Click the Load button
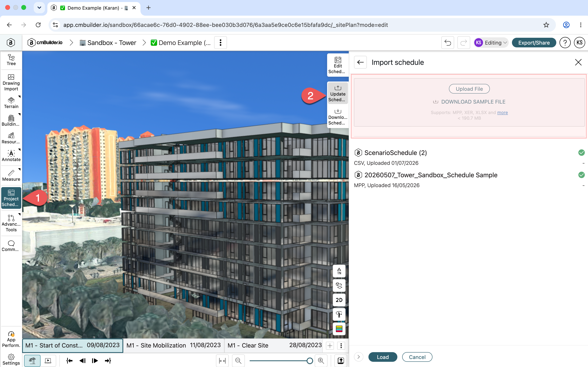 383,357
